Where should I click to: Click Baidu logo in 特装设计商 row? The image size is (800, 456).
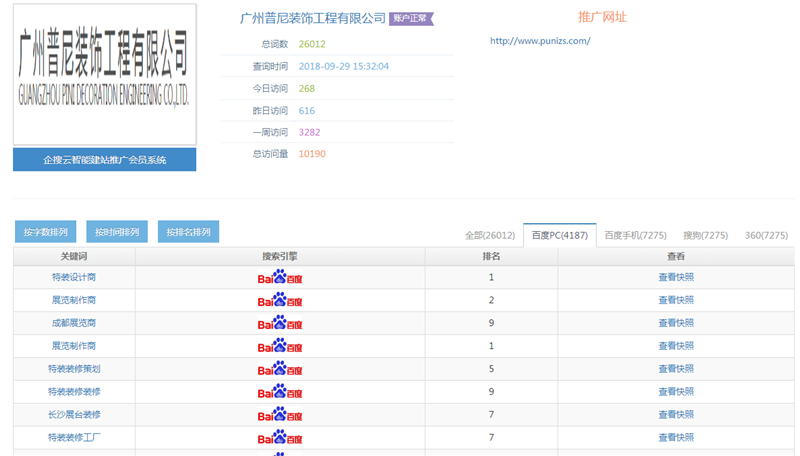[280, 277]
